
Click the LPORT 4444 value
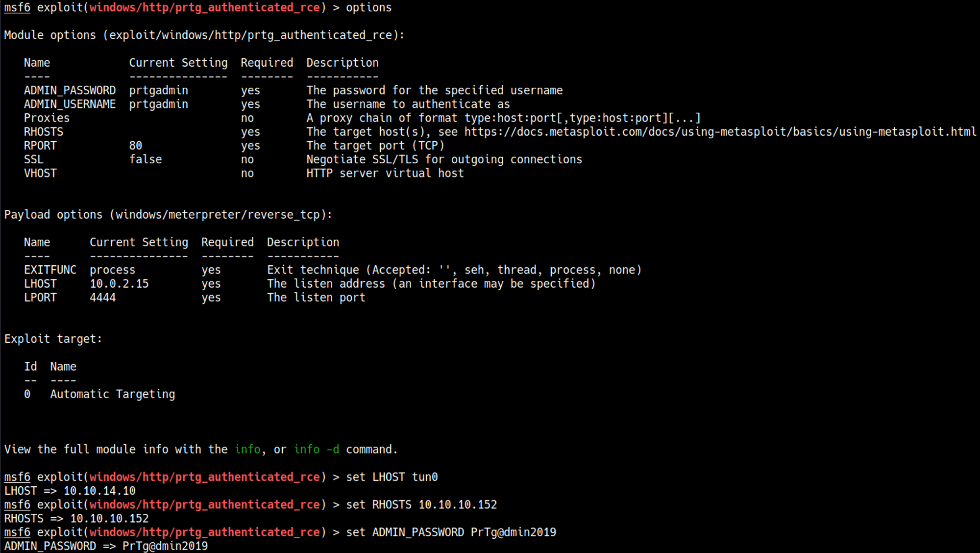pyautogui.click(x=103, y=298)
